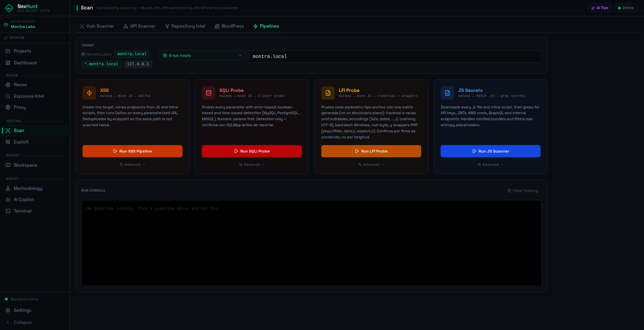This screenshot has height=330, width=644.
Task: Run the LFI Probe
Action: coord(371,151)
